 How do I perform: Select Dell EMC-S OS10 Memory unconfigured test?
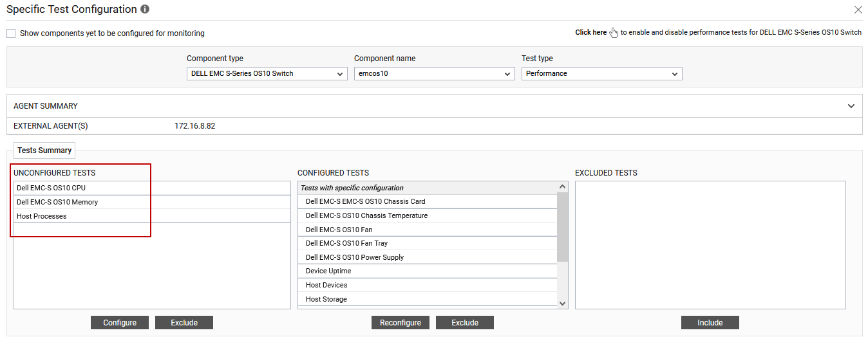pyautogui.click(x=153, y=202)
